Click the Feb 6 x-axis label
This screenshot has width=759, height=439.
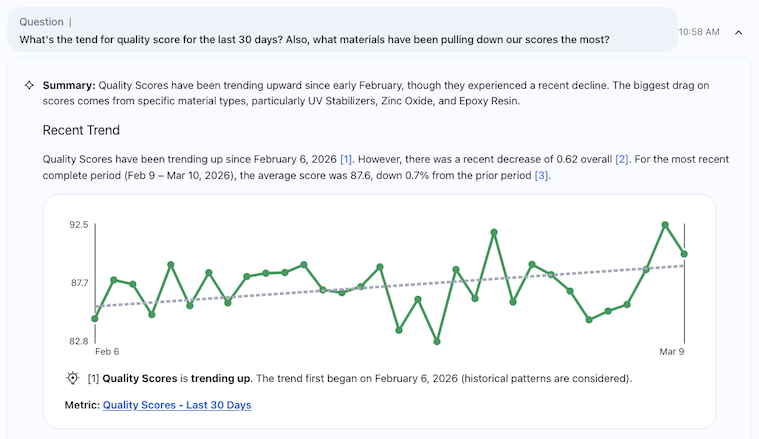pos(107,352)
